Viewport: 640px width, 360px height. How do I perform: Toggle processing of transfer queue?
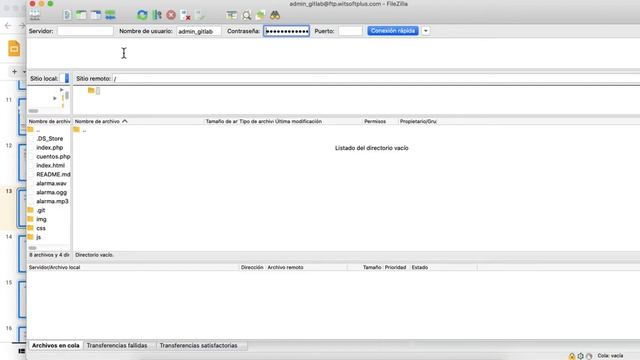[x=157, y=15]
